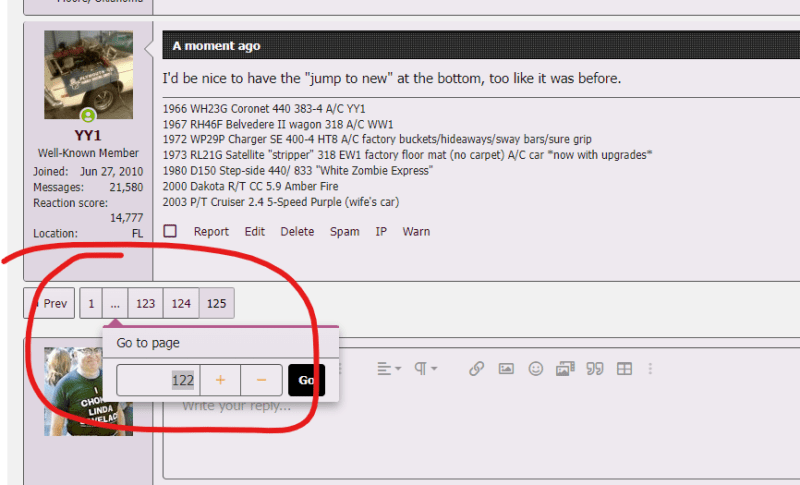Expand the text alignment dropdown
800x485 pixels.
tap(388, 369)
